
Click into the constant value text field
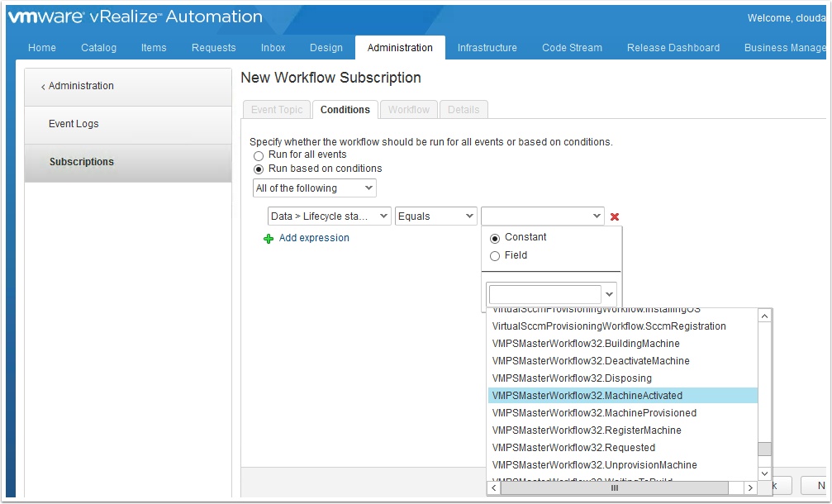click(x=545, y=294)
